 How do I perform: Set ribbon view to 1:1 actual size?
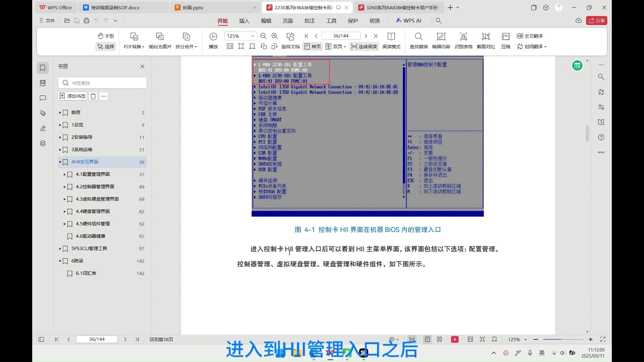coord(230,47)
